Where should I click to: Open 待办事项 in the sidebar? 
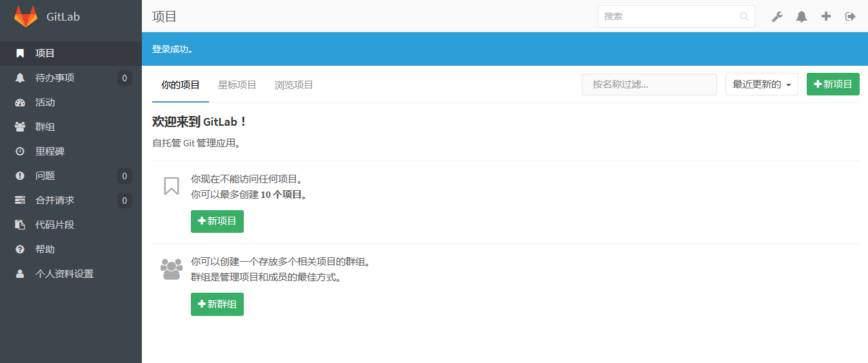pos(71,78)
